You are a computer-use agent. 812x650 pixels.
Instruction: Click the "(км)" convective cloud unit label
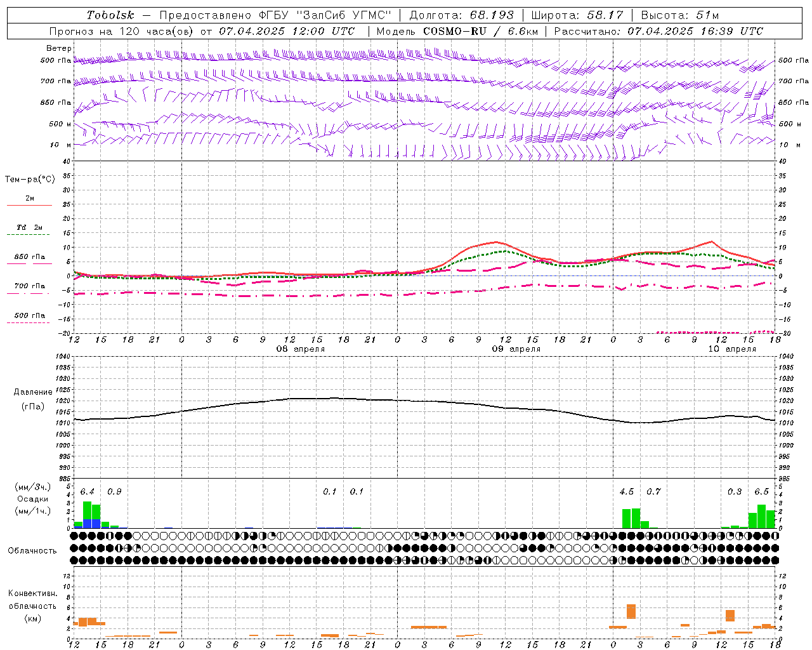tap(32, 618)
